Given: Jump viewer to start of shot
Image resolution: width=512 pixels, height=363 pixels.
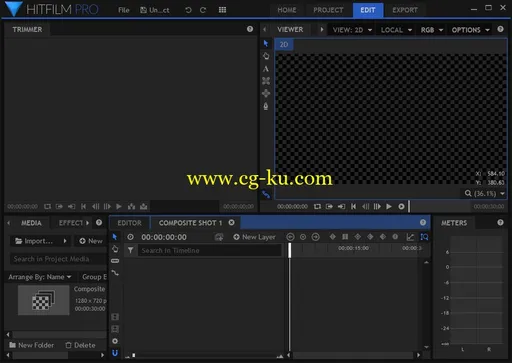Looking at the screenshot, I should pyautogui.click(x=353, y=207).
